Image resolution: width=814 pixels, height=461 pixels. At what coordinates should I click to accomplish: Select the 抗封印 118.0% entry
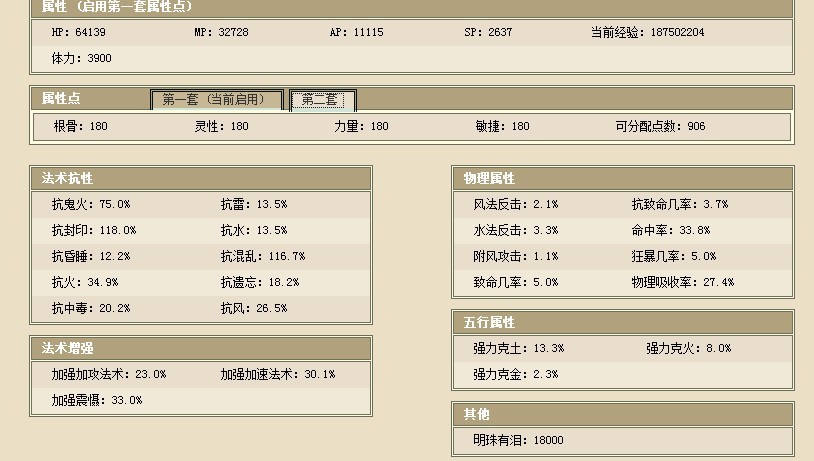(94, 230)
